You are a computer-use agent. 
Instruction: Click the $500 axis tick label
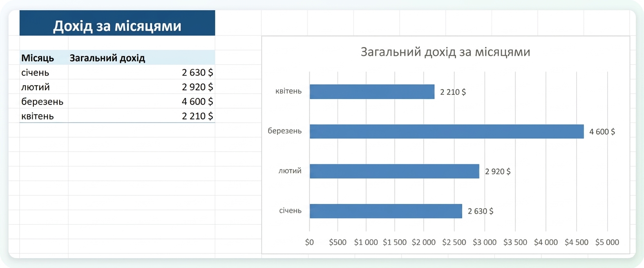click(x=338, y=242)
